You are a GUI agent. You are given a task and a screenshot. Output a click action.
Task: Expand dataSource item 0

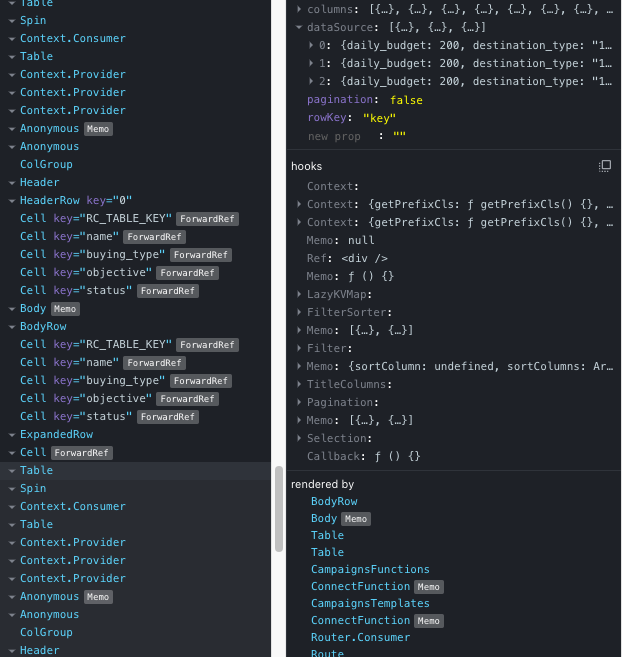[x=311, y=45]
